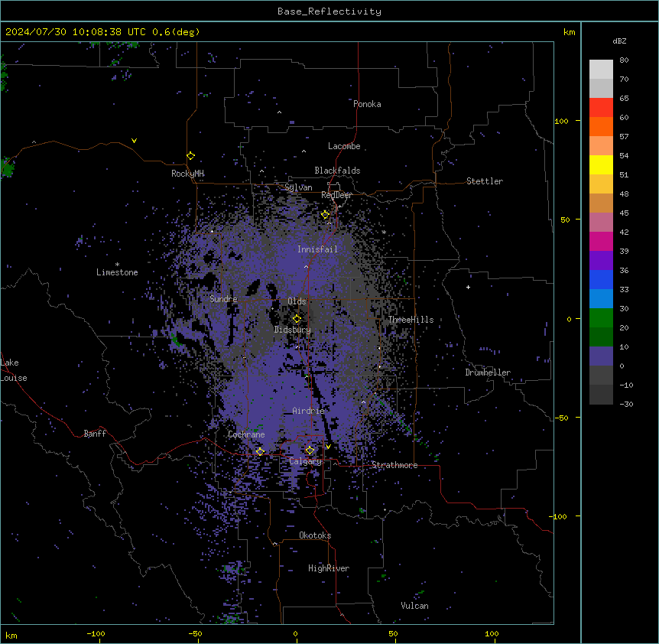Click the Vulcan city label
659x644 pixels.
[414, 606]
